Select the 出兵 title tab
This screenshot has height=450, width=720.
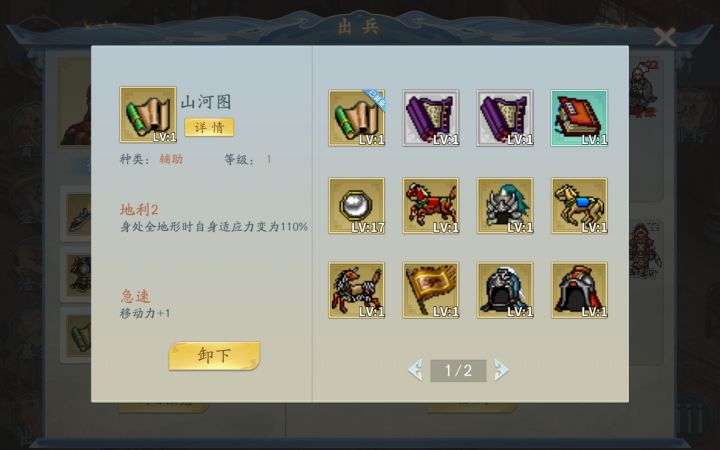click(359, 27)
